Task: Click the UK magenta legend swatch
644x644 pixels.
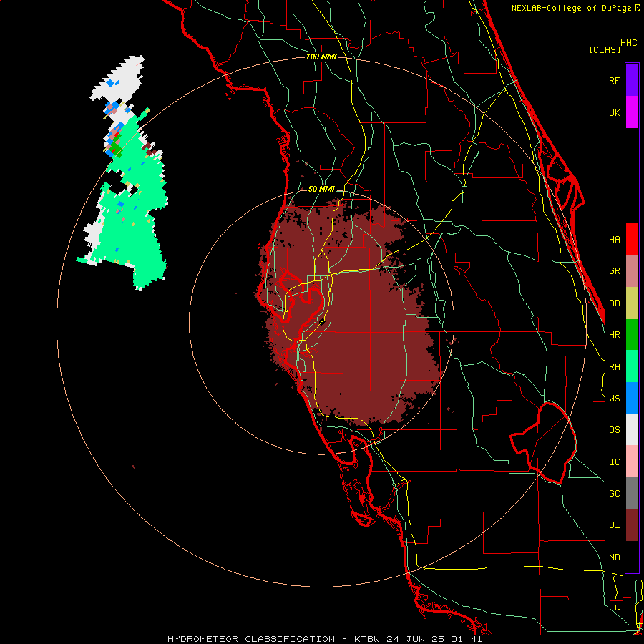Action: click(632, 112)
